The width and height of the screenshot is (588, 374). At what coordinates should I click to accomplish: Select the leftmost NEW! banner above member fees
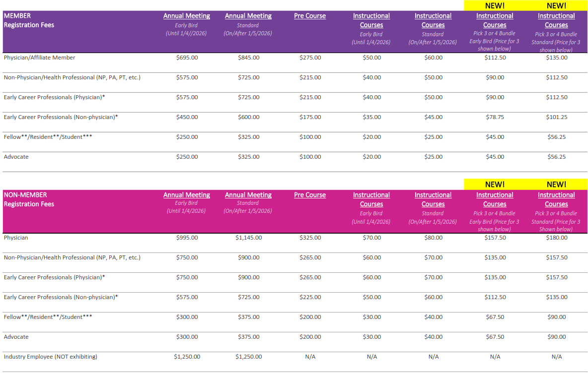click(x=495, y=5)
